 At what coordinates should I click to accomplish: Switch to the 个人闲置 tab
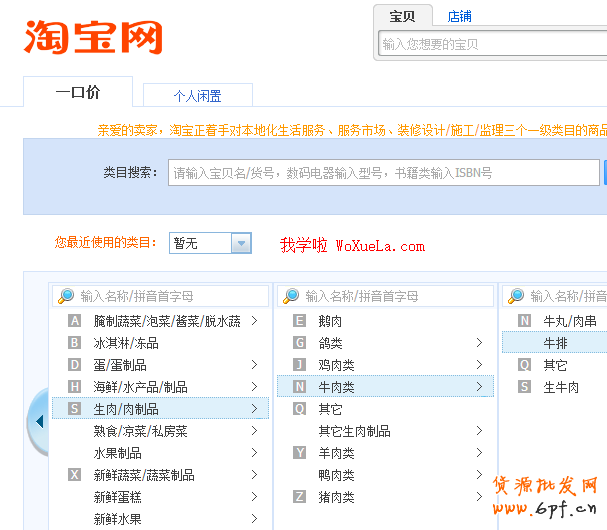click(x=197, y=96)
